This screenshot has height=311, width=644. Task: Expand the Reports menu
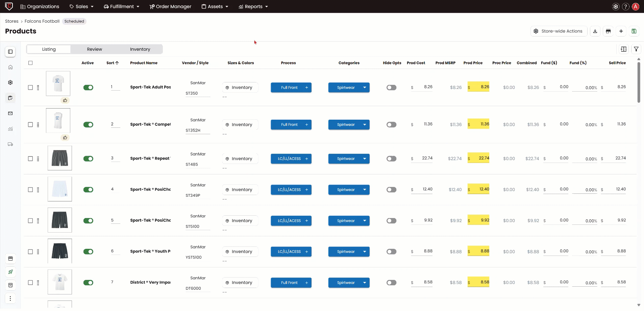[253, 6]
